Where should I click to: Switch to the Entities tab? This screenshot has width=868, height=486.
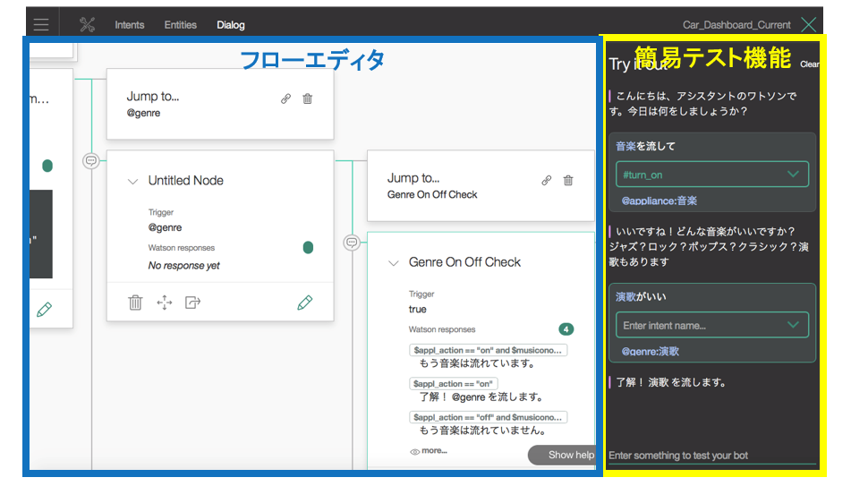point(181,25)
